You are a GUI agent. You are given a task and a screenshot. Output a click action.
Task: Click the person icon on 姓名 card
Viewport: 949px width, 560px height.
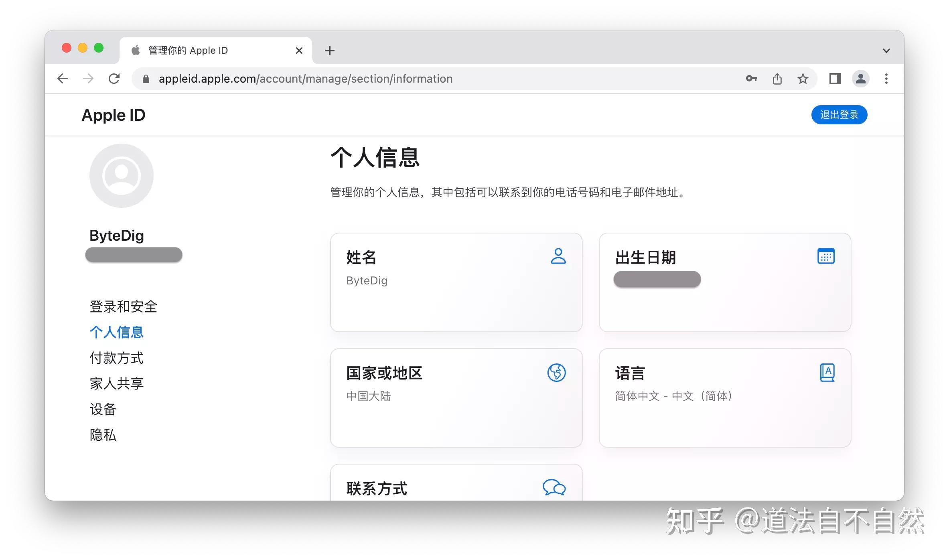coord(558,256)
